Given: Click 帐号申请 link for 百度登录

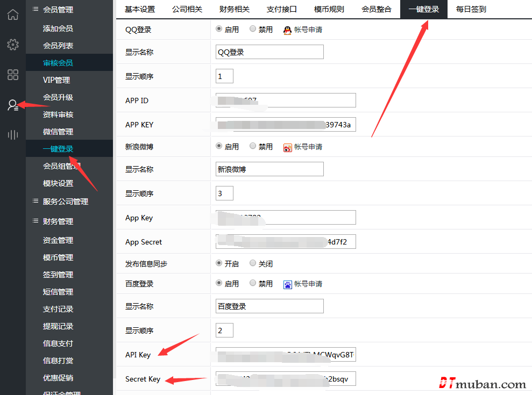Looking at the screenshot, I should (308, 284).
